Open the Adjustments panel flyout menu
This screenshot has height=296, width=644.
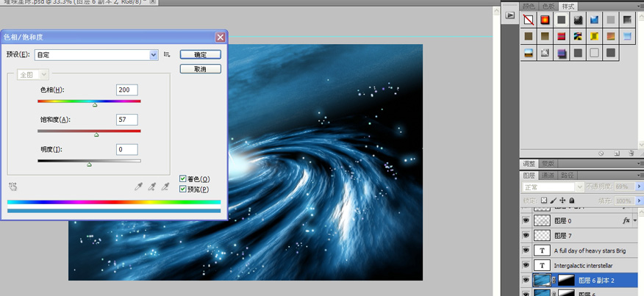point(640,163)
